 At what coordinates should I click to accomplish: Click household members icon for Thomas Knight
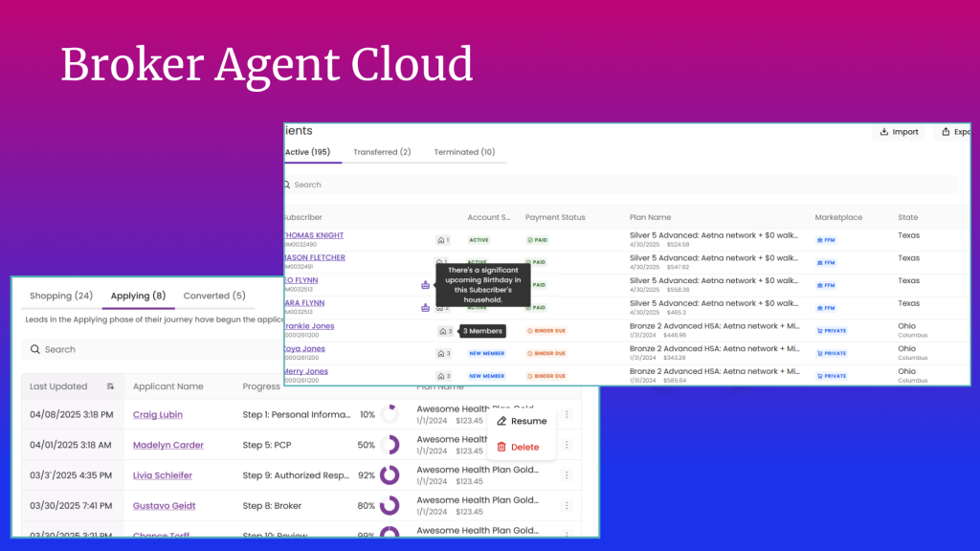[441, 240]
